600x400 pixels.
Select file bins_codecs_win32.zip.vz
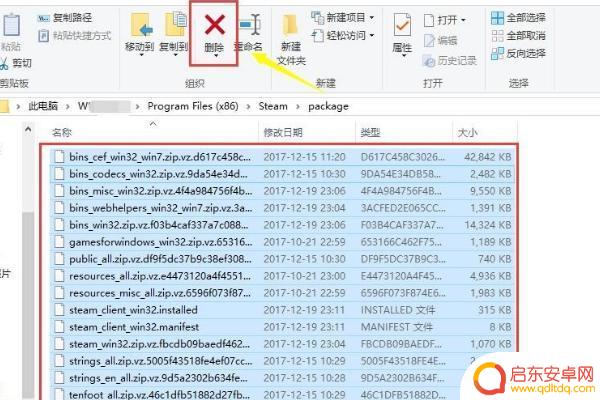point(284,174)
